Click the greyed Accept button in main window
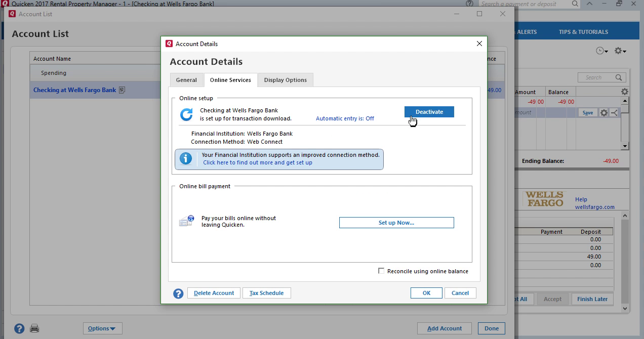 coord(552,299)
